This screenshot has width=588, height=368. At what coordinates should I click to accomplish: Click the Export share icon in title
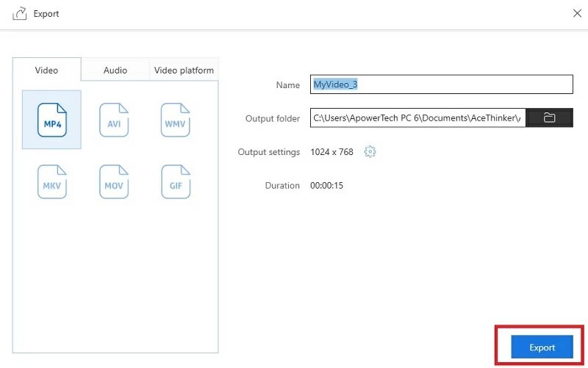(x=20, y=14)
